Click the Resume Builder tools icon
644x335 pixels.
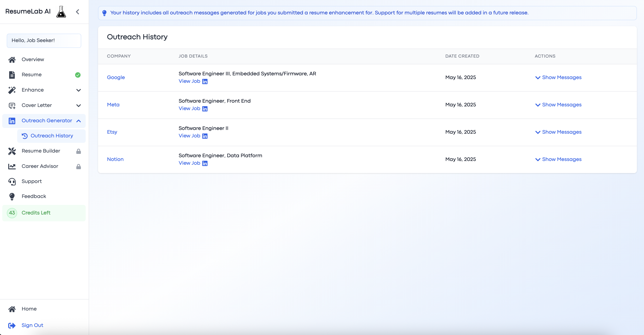[12, 151]
